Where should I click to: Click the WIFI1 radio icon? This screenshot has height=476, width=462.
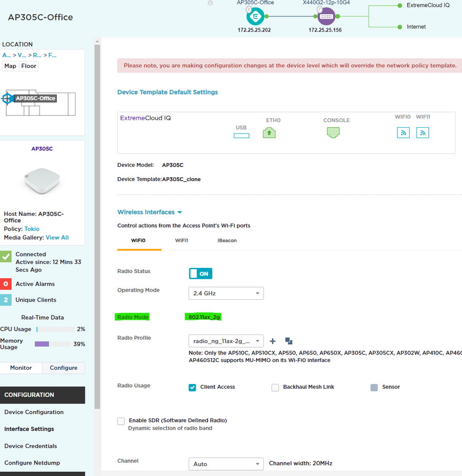(422, 133)
